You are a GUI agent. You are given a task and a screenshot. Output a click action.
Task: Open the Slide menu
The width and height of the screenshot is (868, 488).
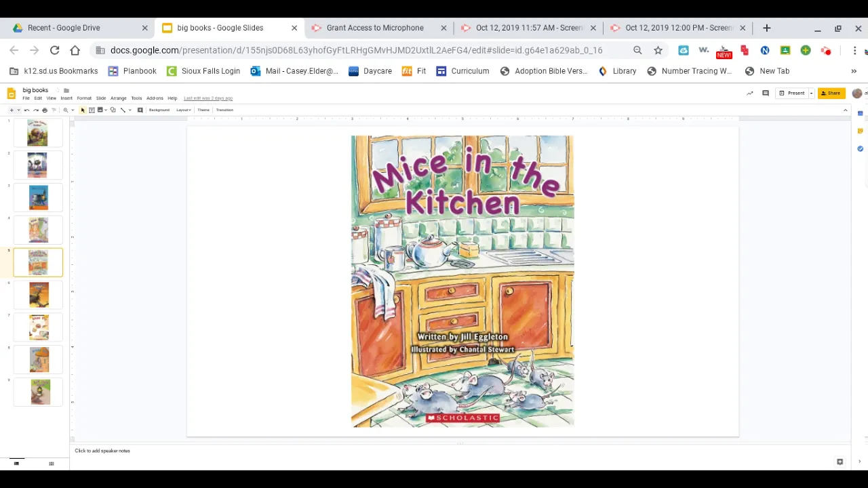coord(101,98)
